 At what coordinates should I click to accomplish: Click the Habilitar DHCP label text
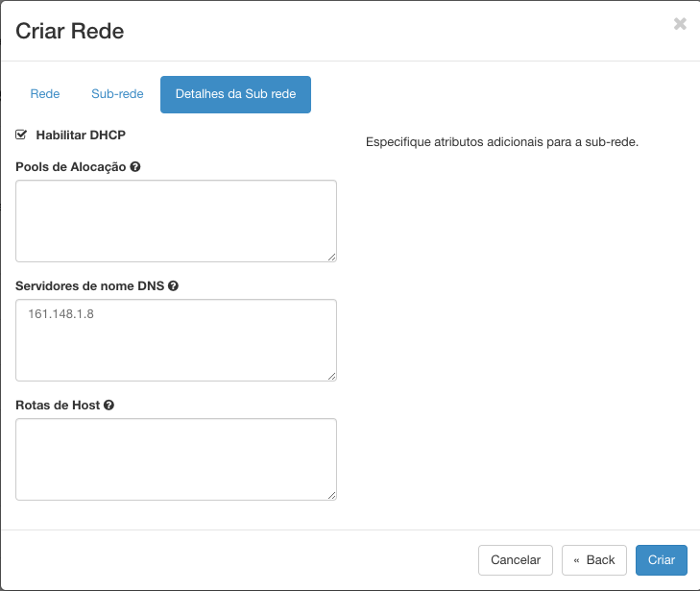pyautogui.click(x=81, y=135)
